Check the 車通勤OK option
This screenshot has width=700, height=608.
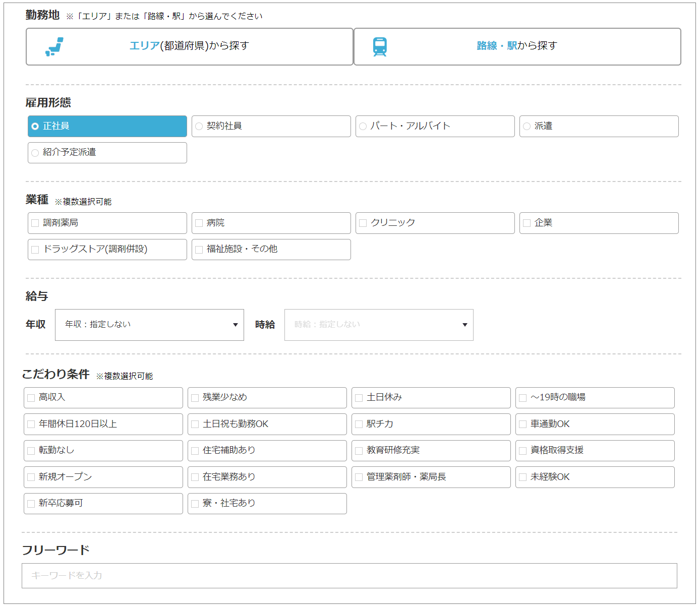pyautogui.click(x=595, y=424)
